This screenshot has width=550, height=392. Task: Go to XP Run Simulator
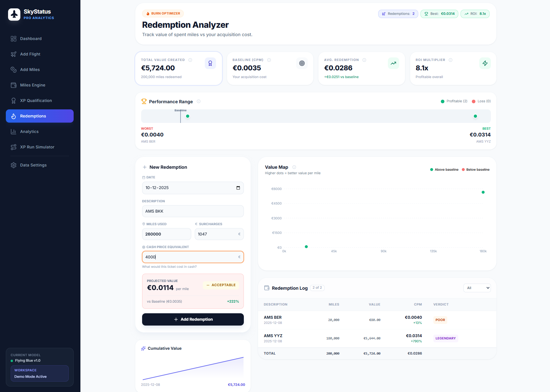[37, 147]
